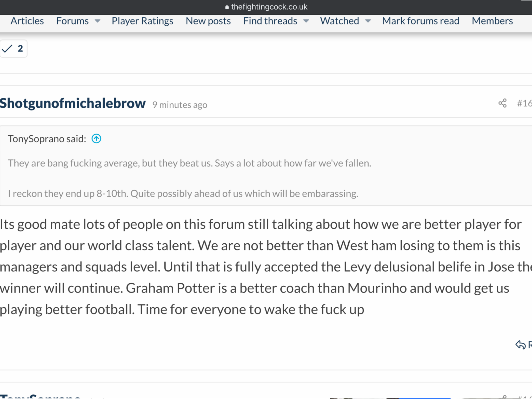532x399 pixels.
Task: Open Shotgunofmichalebrow's profile
Action: 73,103
